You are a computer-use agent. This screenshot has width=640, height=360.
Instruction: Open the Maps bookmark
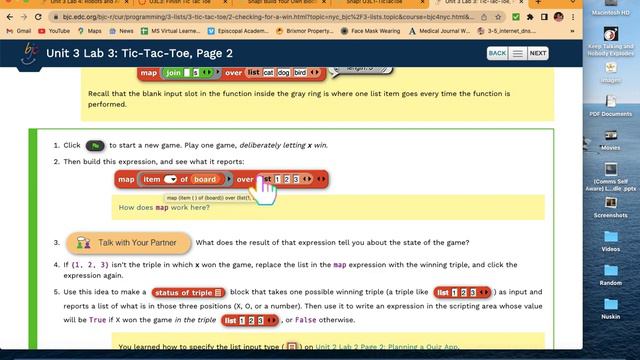[x=90, y=31]
